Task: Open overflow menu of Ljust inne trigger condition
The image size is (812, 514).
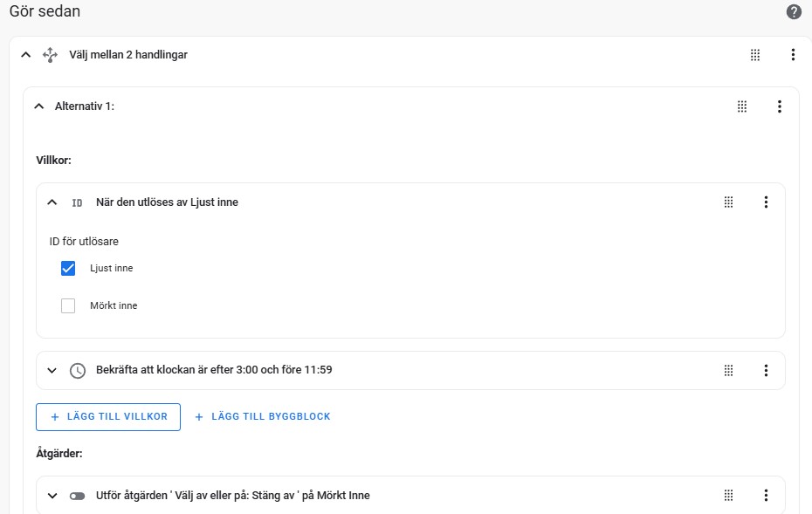Action: (x=766, y=202)
